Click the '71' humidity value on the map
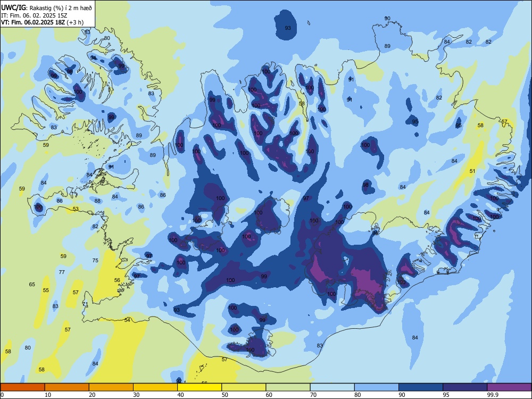The image size is (532, 399). 85,304
